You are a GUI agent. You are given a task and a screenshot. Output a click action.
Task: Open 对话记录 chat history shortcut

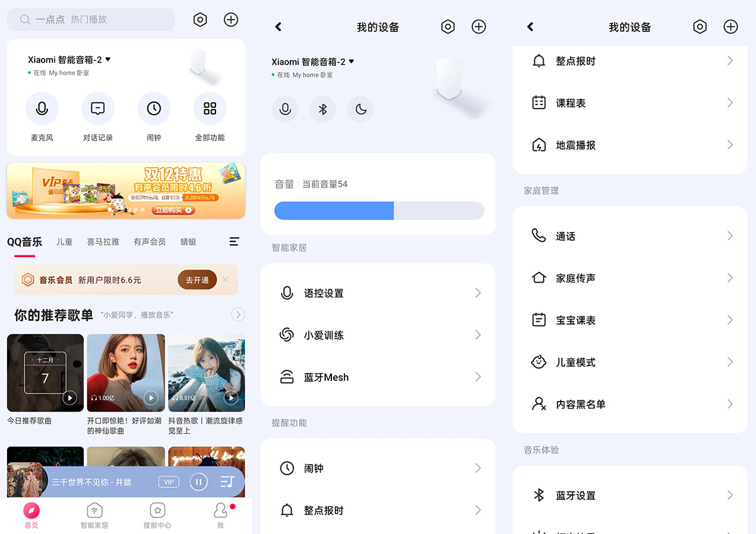pos(98,108)
